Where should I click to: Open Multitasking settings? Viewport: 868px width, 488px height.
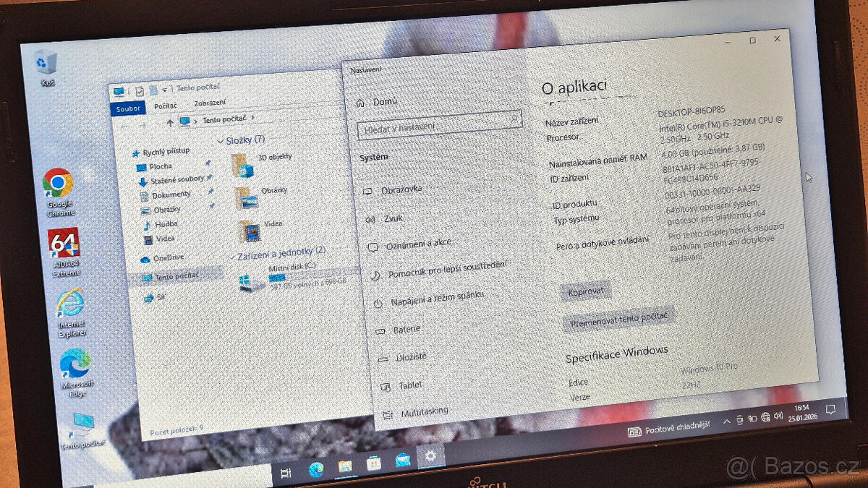click(416, 412)
